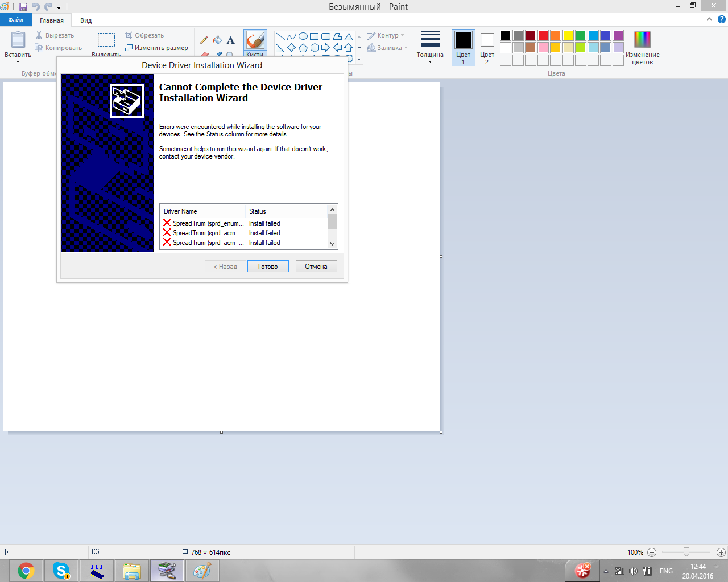Click the Изменить размер resize button
The height and width of the screenshot is (582, 728).
pyautogui.click(x=157, y=48)
